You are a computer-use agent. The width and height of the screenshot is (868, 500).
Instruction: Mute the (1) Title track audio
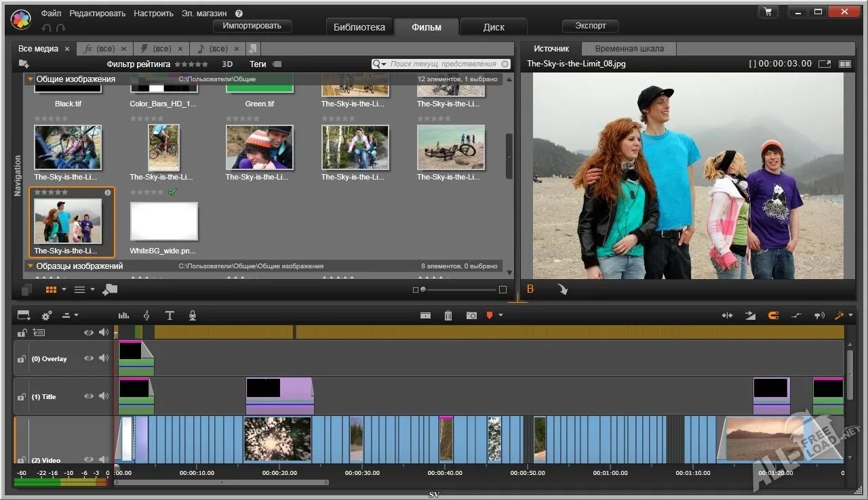click(x=104, y=396)
